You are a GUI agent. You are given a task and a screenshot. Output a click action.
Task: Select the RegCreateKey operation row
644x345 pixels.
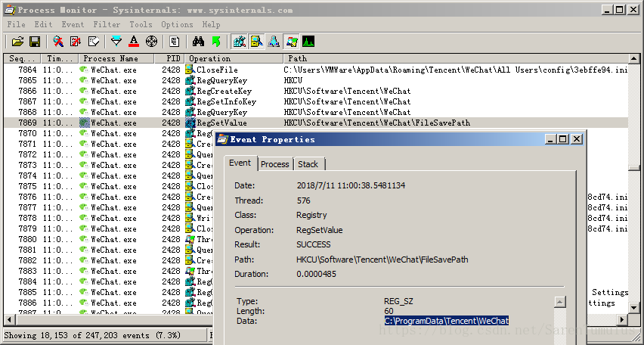pyautogui.click(x=316, y=92)
